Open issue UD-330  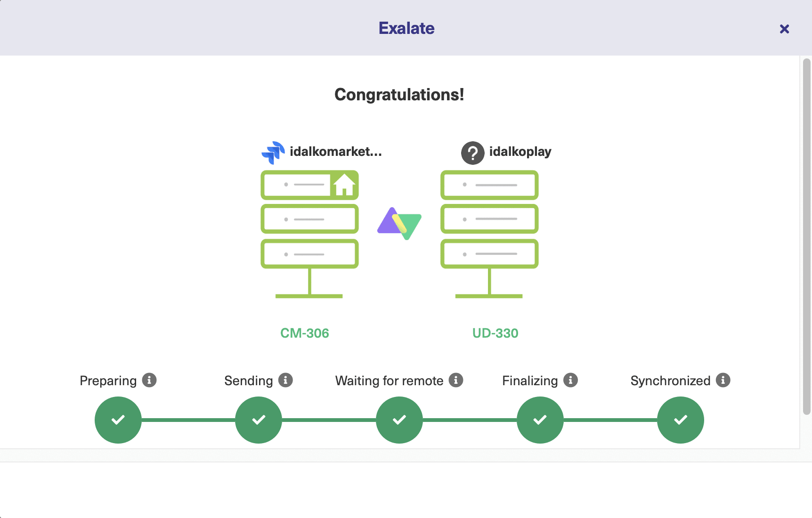(x=495, y=333)
